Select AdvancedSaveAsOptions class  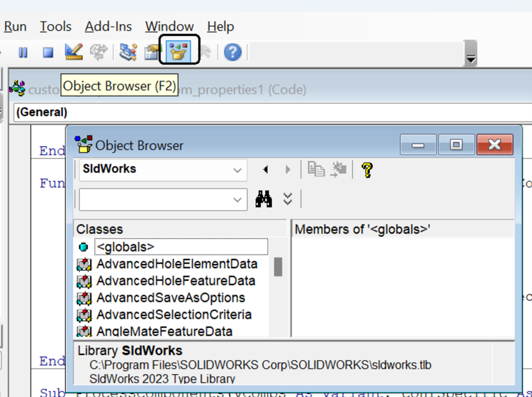171,298
